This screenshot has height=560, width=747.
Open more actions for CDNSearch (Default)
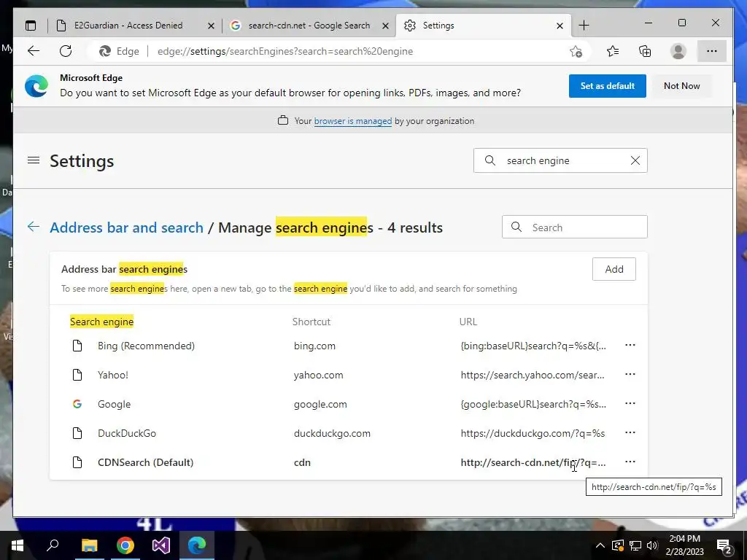pyautogui.click(x=630, y=462)
